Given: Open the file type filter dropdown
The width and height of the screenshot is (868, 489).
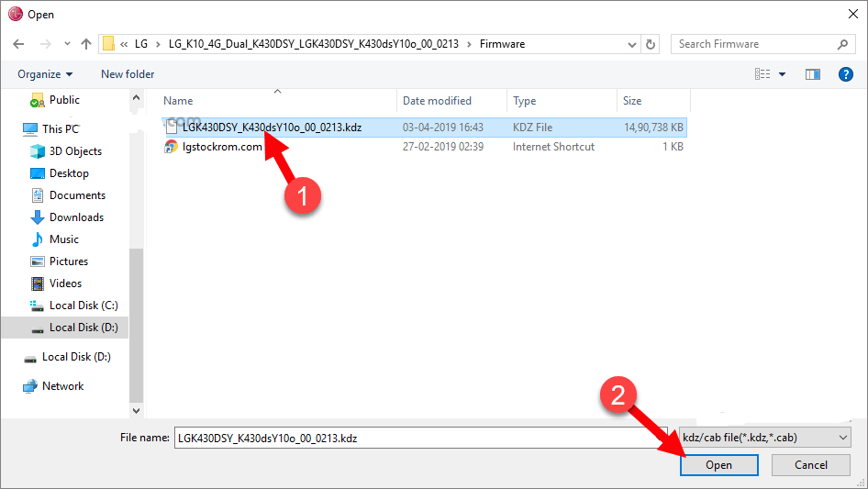Looking at the screenshot, I should 764,439.
